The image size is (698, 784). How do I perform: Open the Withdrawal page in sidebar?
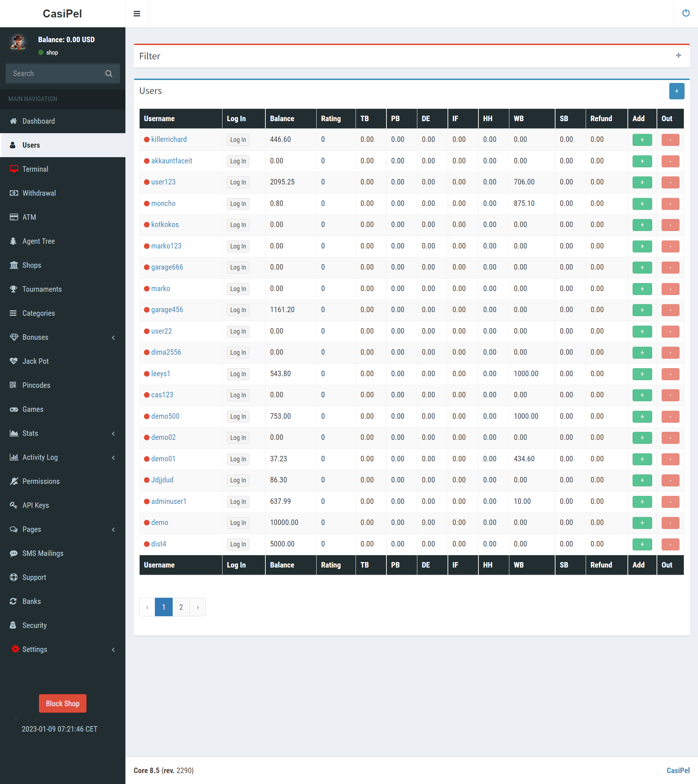(39, 194)
